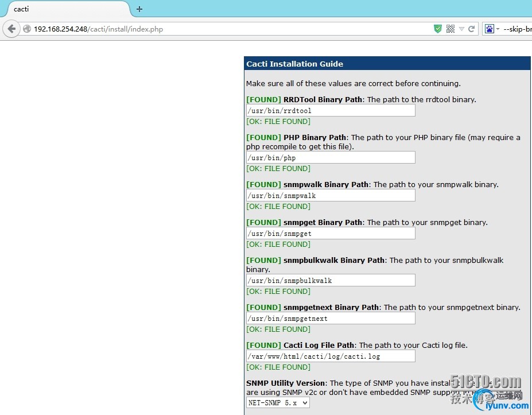Click OK: FILE FOUND status under snmpget path
The height and width of the screenshot is (415, 532).
278,245
